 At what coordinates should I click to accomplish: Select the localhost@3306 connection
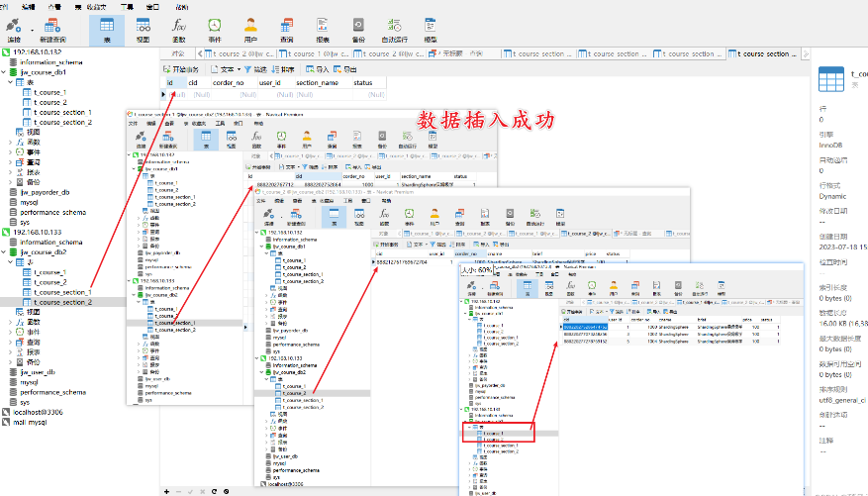click(x=38, y=413)
